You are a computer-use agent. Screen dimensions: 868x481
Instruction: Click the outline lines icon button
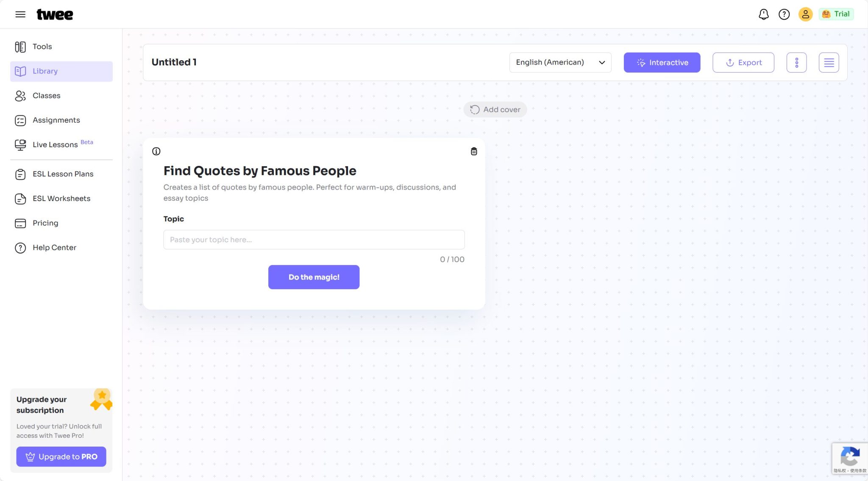pyautogui.click(x=829, y=63)
